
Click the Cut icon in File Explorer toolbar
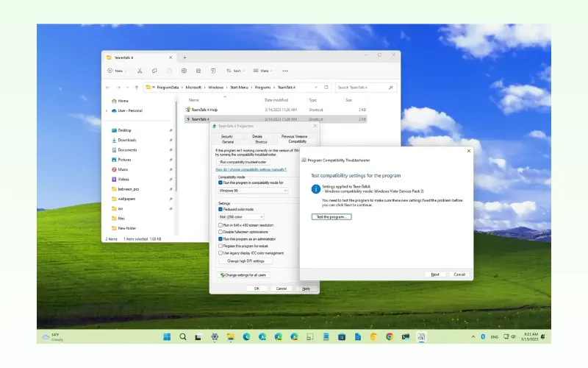point(140,71)
